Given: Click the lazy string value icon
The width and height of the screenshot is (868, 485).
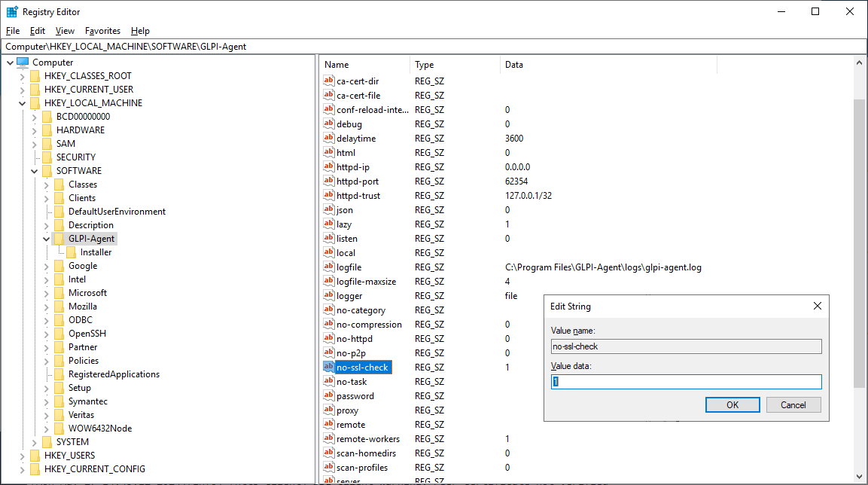Looking at the screenshot, I should (329, 224).
